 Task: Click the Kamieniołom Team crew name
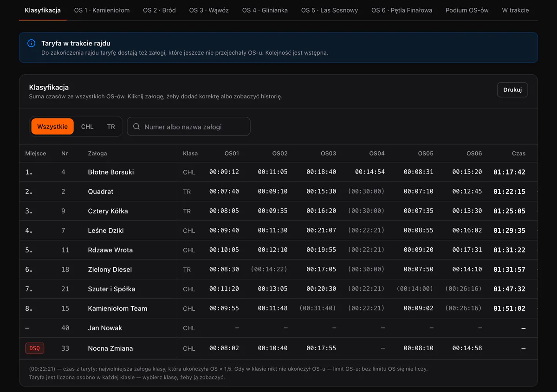[x=117, y=308]
